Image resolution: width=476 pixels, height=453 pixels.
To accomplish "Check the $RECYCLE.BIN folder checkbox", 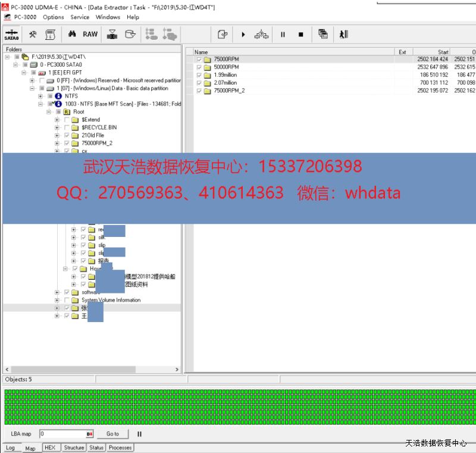I will pyautogui.click(x=67, y=127).
